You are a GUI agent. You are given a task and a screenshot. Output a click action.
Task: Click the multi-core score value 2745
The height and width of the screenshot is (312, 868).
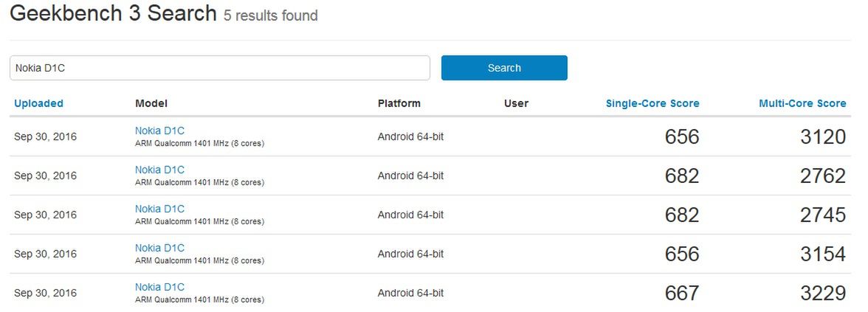[823, 215]
